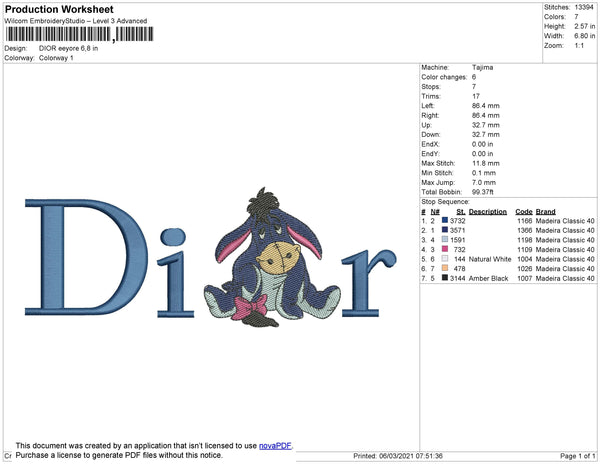The height and width of the screenshot is (464, 600).
Task: Select the light blue 1591 thread swatch
Action: point(445,239)
